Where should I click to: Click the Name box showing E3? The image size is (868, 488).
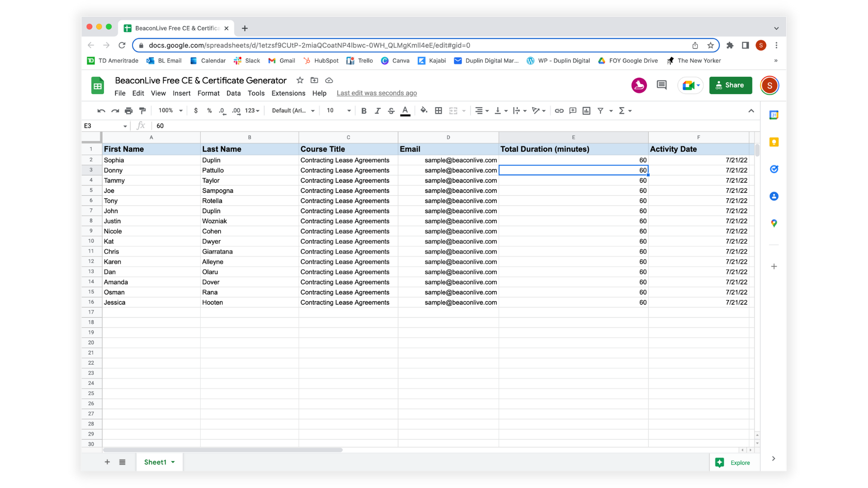pos(105,126)
